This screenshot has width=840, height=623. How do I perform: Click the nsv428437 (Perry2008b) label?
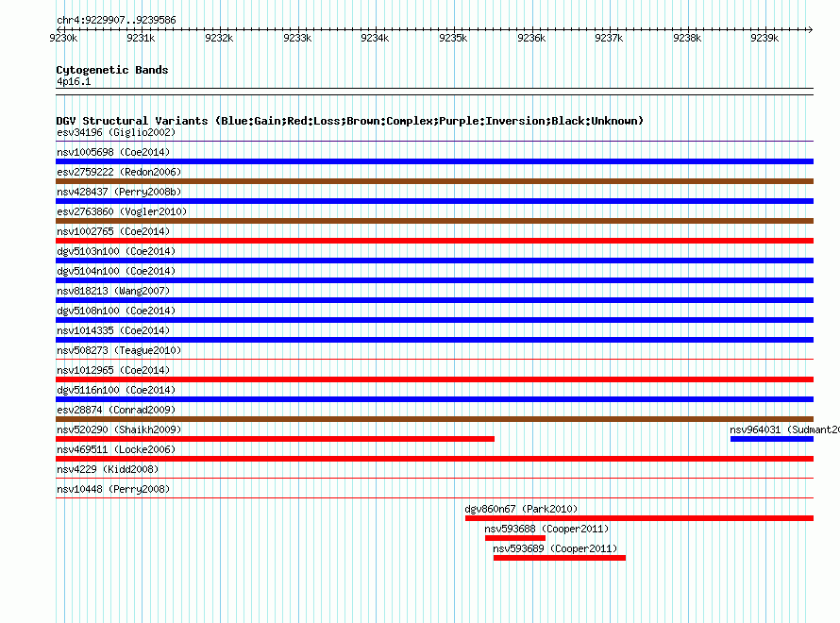pyautogui.click(x=119, y=192)
